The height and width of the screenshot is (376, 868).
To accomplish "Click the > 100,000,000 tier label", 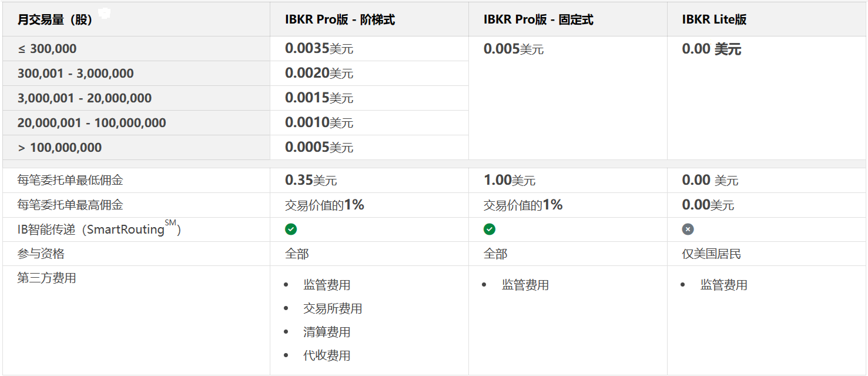I will 59,148.
